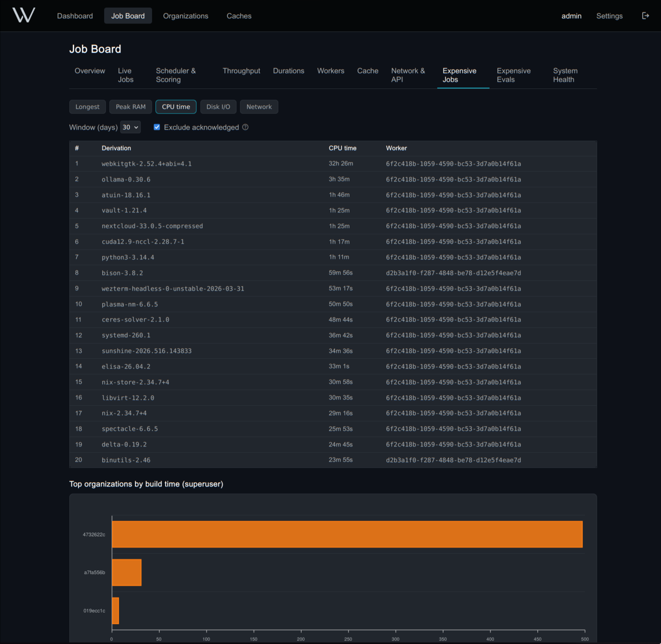Screen dimensions: 661x644
Task: Click the nextcloud-33.0.5-compressed derivation
Action: [152, 226]
